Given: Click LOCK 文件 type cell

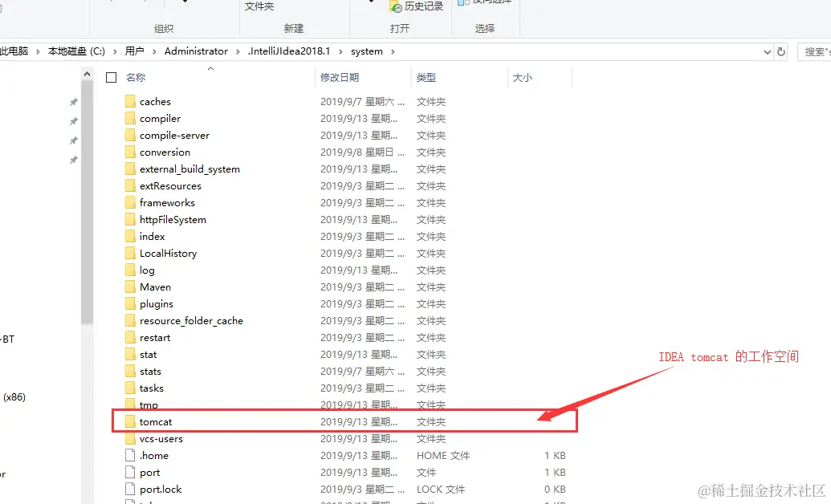Looking at the screenshot, I should [441, 490].
